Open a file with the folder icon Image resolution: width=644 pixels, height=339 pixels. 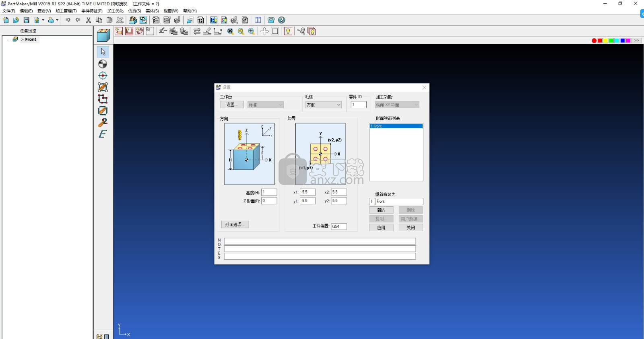click(16, 20)
